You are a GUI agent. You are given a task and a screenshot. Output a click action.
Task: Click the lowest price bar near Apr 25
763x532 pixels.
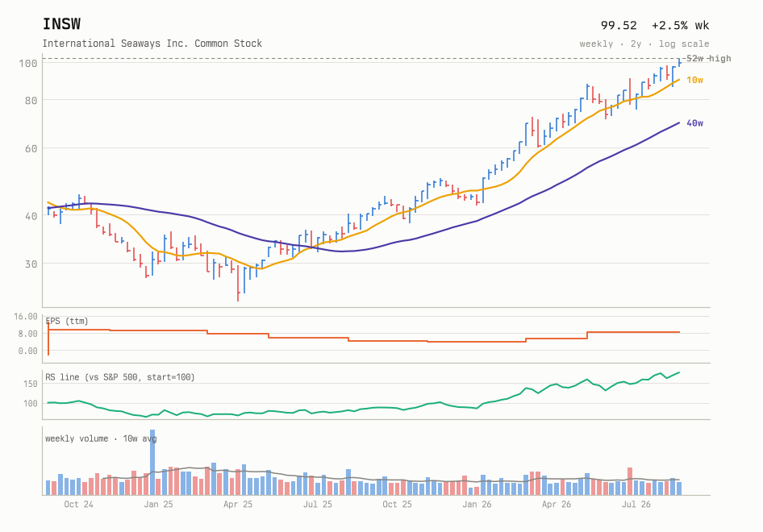238,284
